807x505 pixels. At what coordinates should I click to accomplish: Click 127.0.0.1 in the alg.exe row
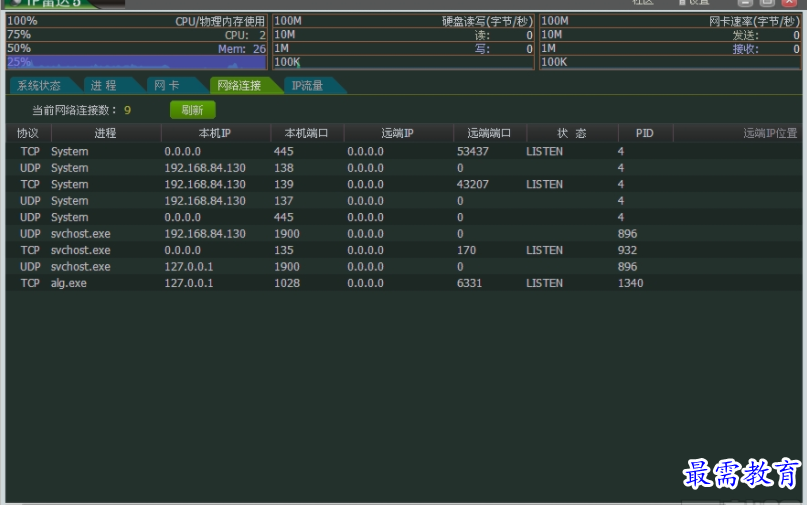tap(188, 283)
